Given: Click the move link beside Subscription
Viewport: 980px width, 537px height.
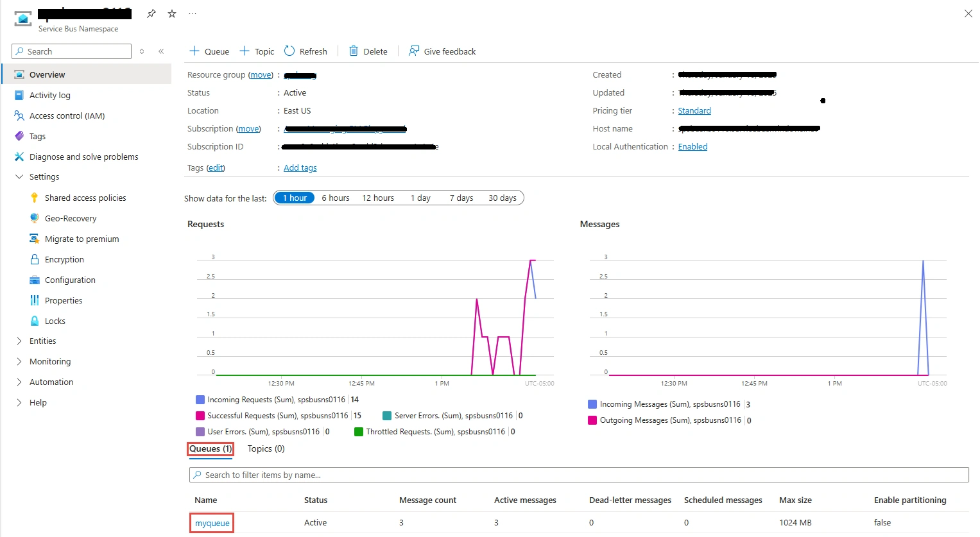Looking at the screenshot, I should tap(249, 128).
